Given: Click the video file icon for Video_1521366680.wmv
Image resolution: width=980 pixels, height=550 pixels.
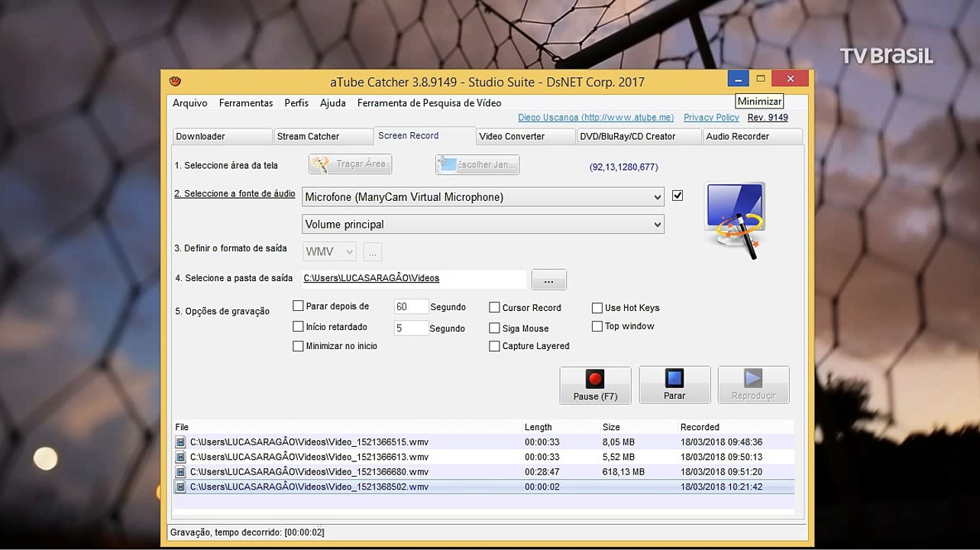Looking at the screenshot, I should click(x=180, y=472).
